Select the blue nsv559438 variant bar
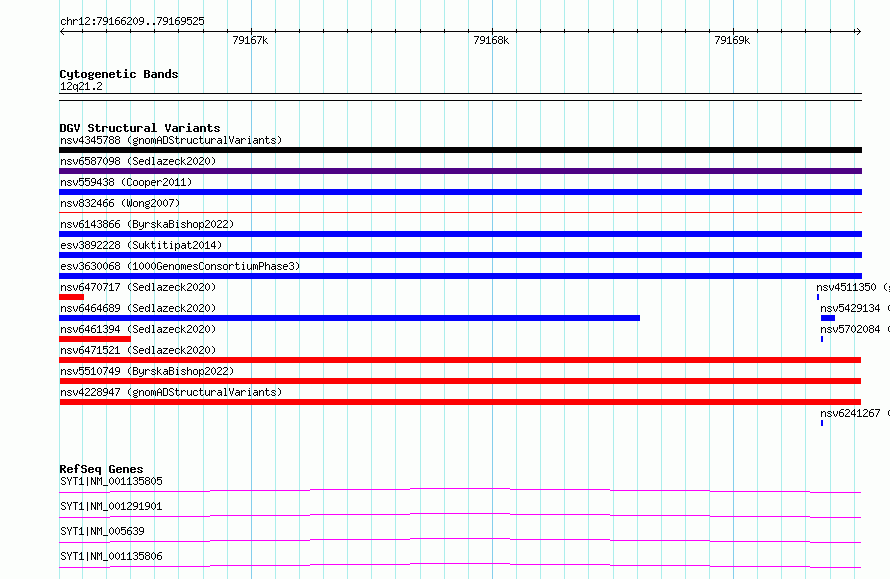 click(460, 192)
